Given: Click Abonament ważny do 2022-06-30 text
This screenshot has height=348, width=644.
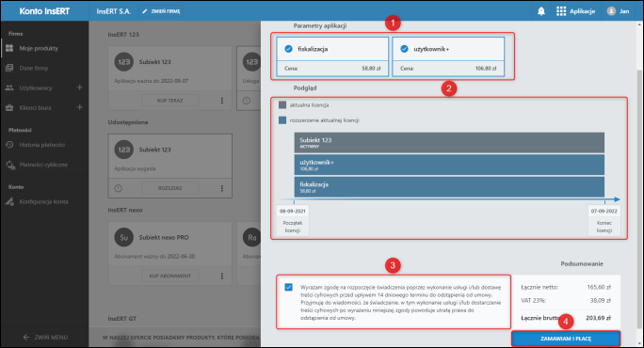Looking at the screenshot, I should click(154, 257).
